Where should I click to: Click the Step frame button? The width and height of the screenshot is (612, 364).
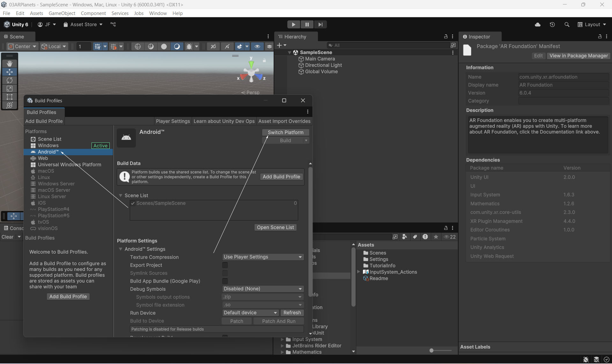[x=320, y=25]
